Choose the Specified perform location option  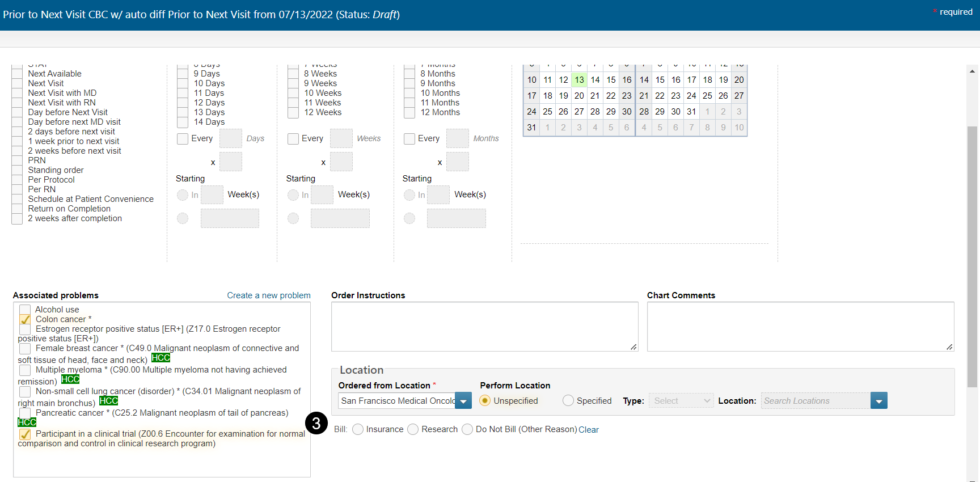568,401
